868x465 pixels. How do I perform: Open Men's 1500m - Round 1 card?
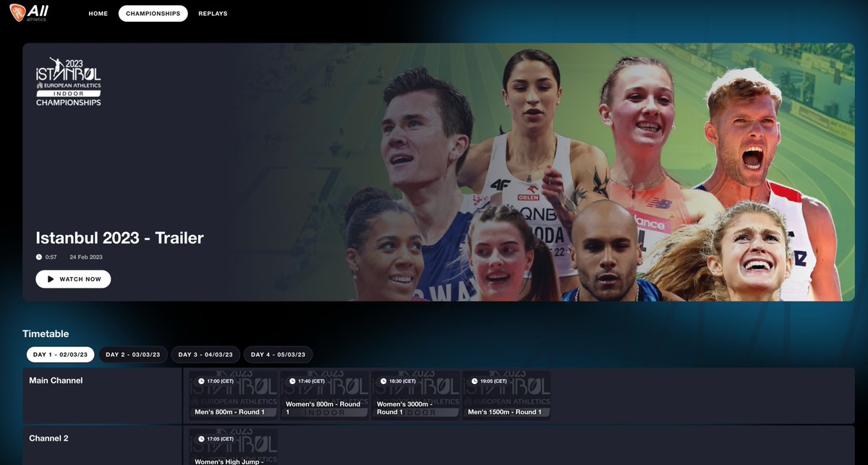tap(506, 395)
